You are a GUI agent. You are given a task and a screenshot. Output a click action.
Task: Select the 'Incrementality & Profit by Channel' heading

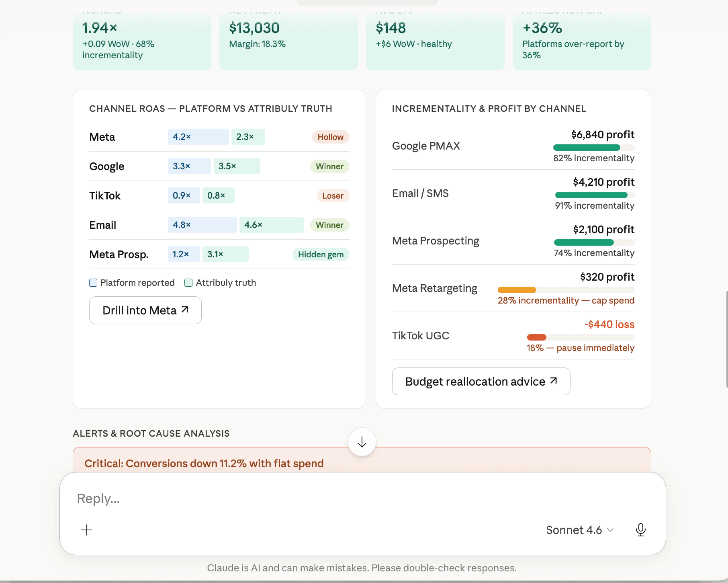point(489,108)
